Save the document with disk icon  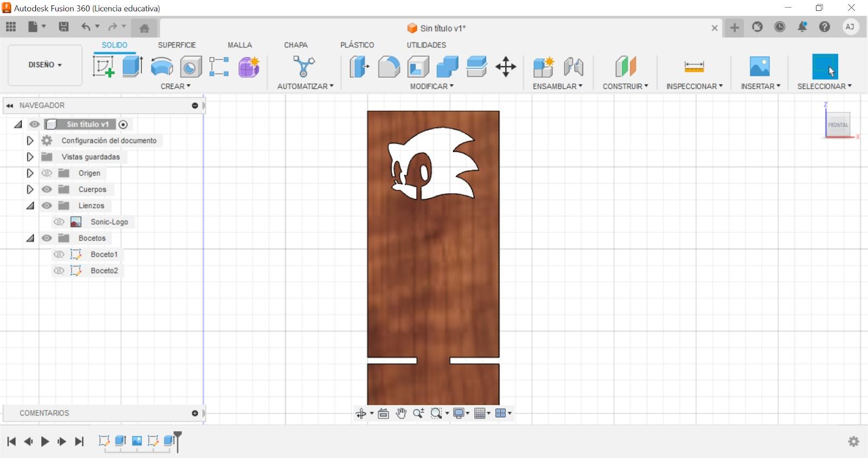[63, 27]
